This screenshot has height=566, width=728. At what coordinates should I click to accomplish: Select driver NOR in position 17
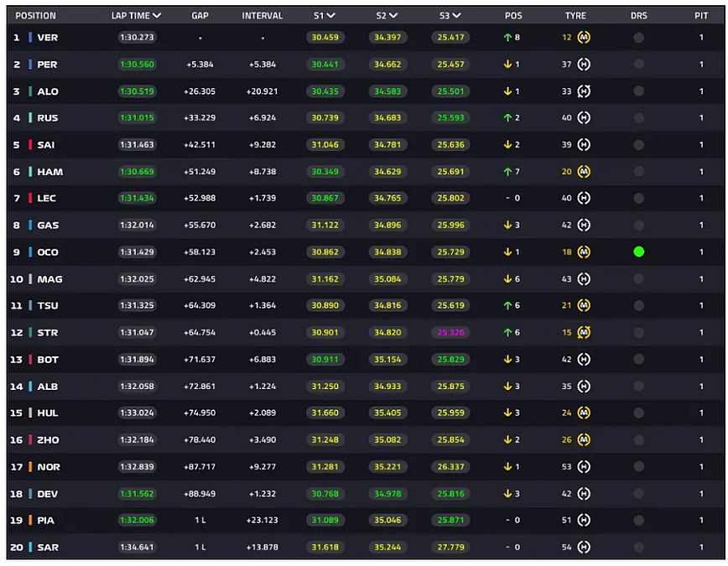point(49,467)
